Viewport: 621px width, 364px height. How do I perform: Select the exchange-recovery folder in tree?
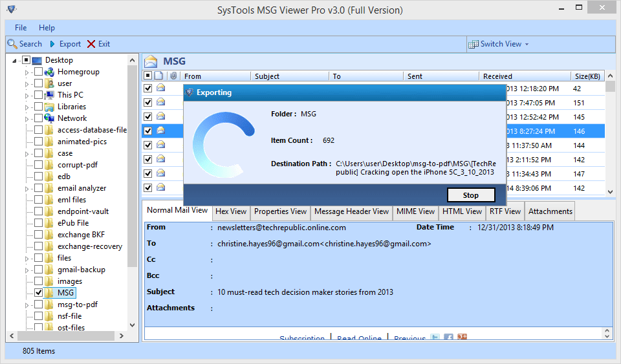(90, 246)
